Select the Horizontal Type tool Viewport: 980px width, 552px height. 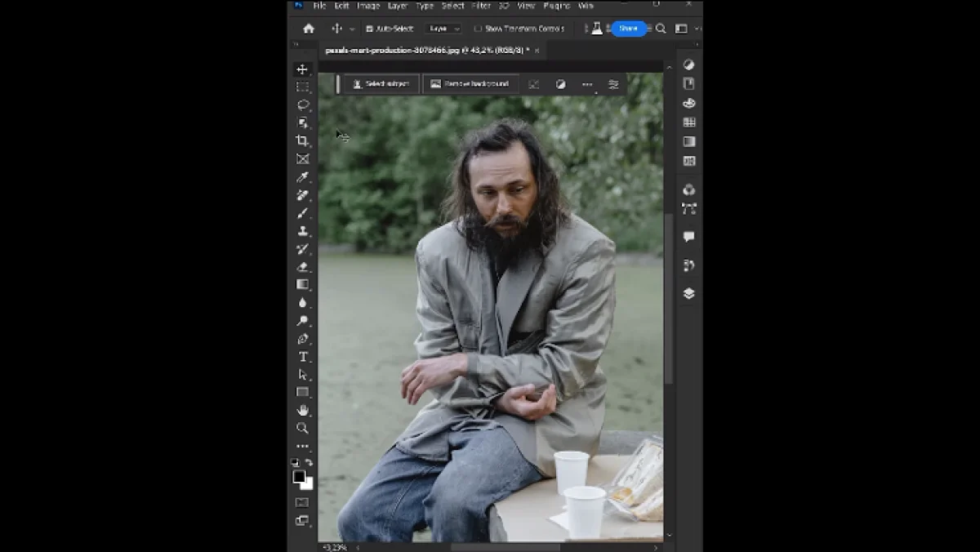[303, 357]
